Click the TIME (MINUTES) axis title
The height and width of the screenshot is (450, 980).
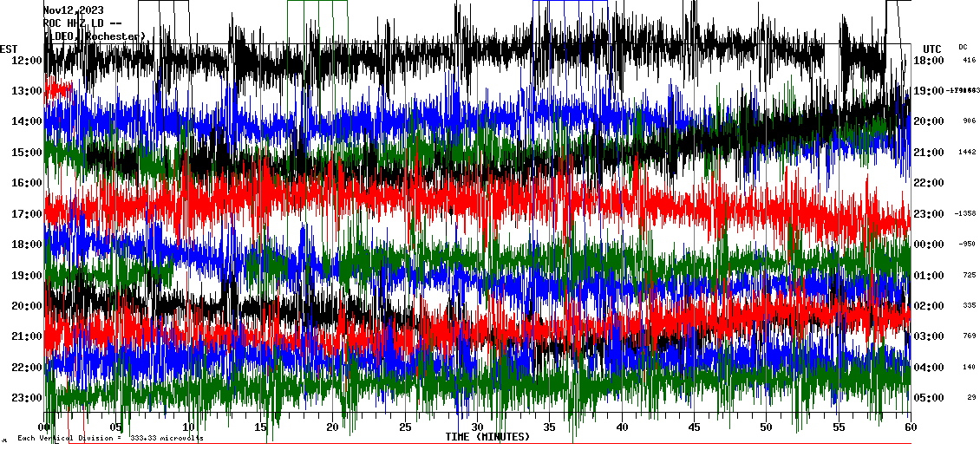487,437
